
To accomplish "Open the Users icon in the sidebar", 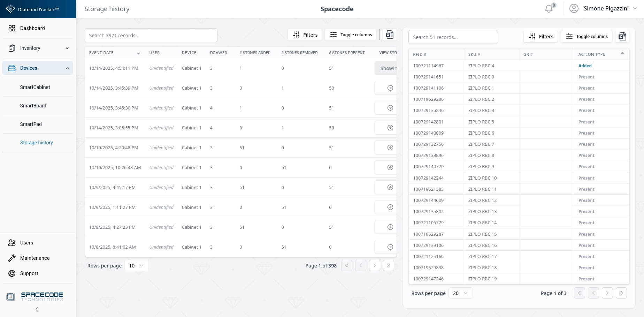I will (11, 243).
